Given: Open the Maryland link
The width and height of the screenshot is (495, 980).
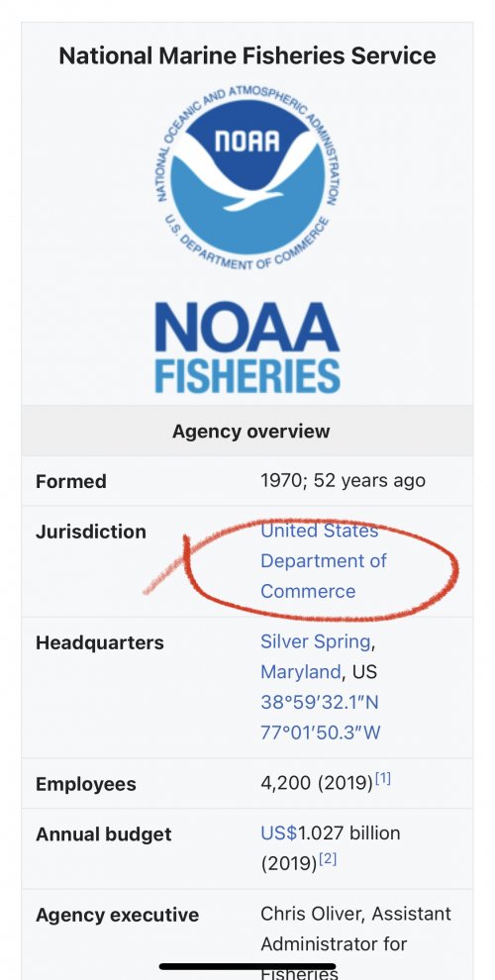Looking at the screenshot, I should pos(301,672).
